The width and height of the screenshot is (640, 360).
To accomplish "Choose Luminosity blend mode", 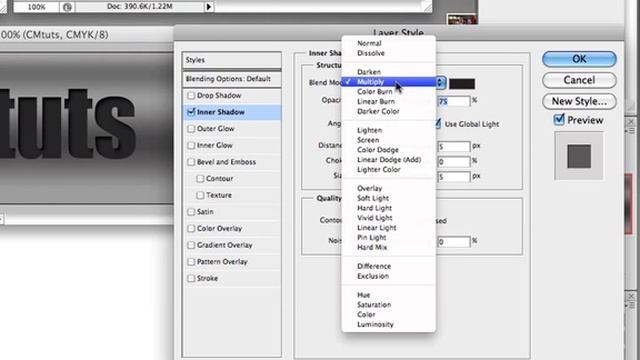I will 389,324.
